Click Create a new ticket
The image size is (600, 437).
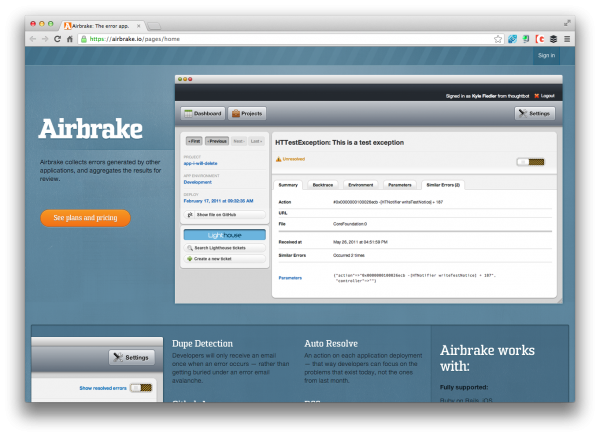click(x=225, y=259)
